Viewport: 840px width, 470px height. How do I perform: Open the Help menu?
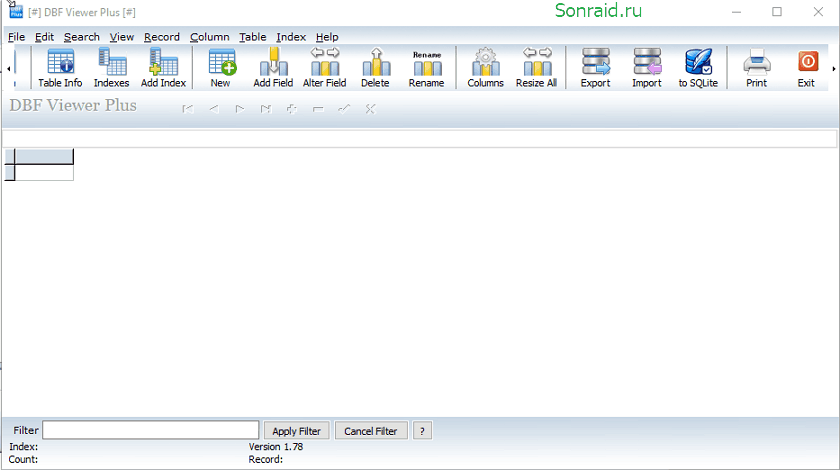click(x=327, y=37)
